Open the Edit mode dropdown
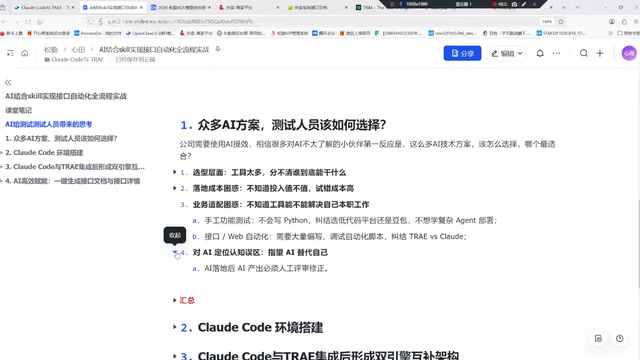This screenshot has width=640, height=360. click(507, 53)
